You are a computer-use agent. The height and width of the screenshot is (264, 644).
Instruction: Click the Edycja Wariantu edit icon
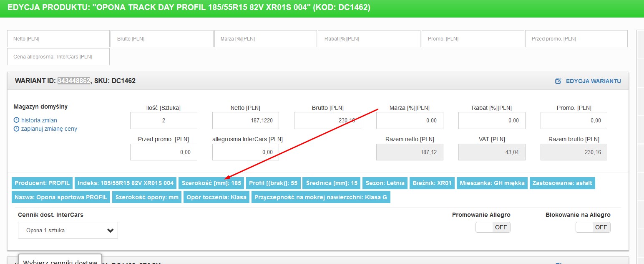tap(558, 81)
